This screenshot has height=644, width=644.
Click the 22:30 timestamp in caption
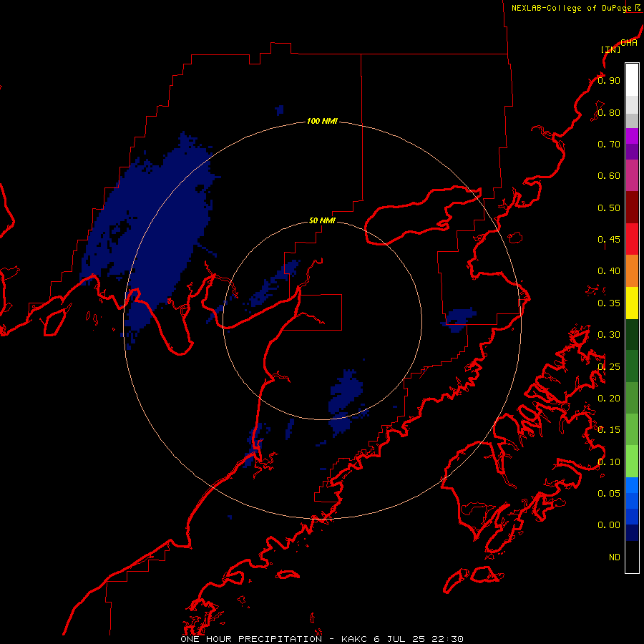click(x=448, y=639)
